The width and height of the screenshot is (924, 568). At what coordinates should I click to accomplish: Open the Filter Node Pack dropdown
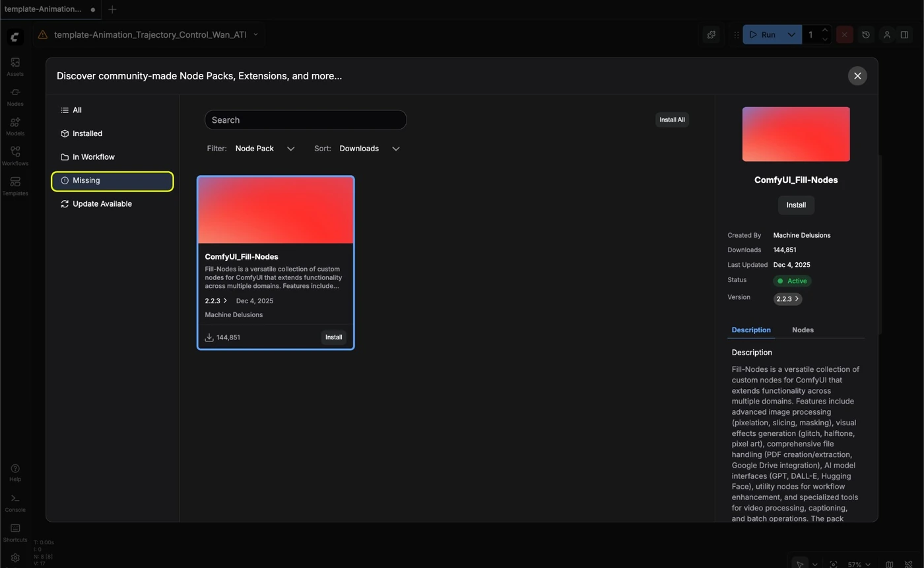pyautogui.click(x=265, y=149)
